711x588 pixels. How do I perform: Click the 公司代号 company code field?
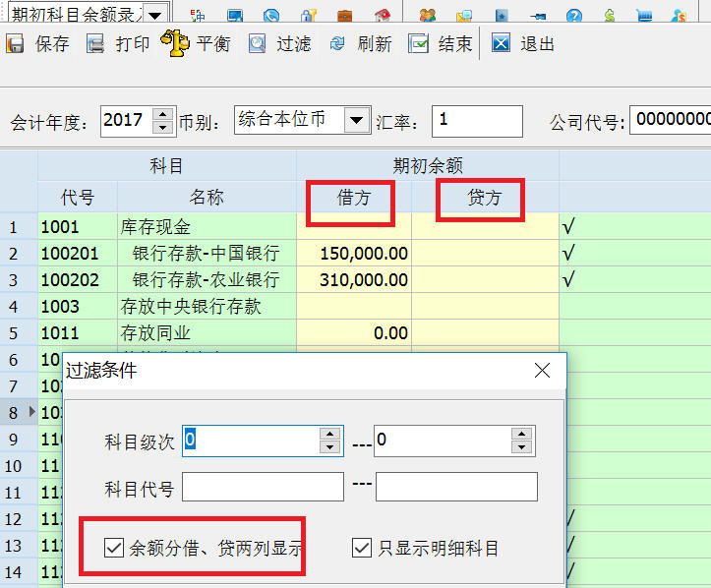[671, 120]
